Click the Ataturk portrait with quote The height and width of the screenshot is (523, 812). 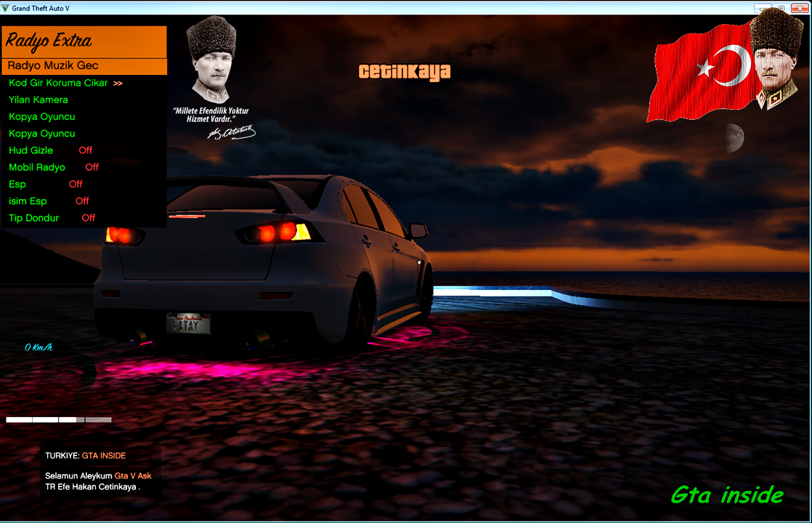[x=214, y=78]
